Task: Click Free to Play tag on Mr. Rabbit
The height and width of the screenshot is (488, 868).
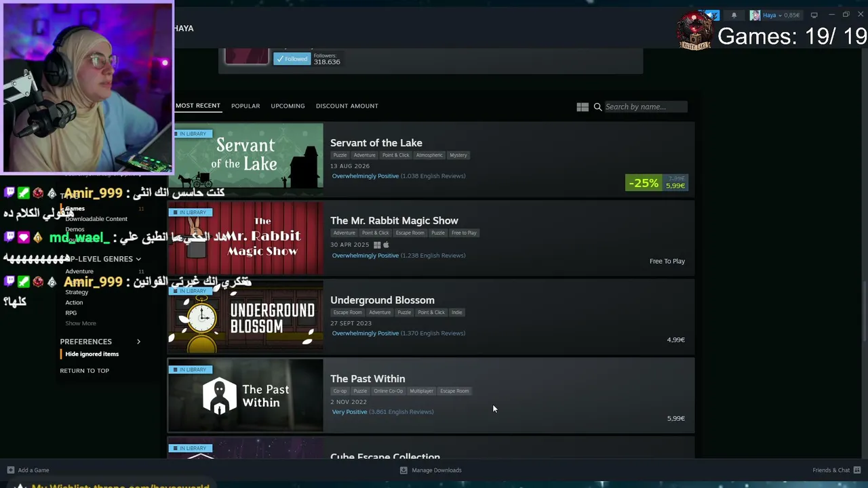Action: click(464, 233)
